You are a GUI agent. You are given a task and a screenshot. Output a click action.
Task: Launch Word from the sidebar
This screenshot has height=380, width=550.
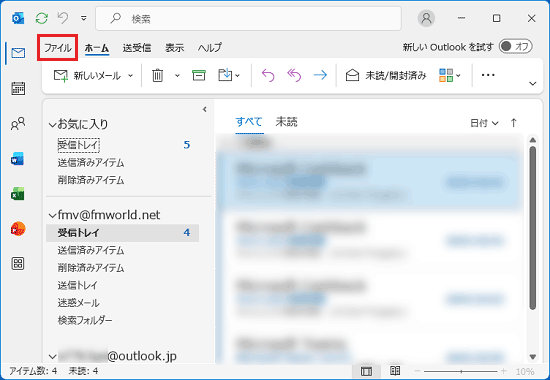point(18,159)
